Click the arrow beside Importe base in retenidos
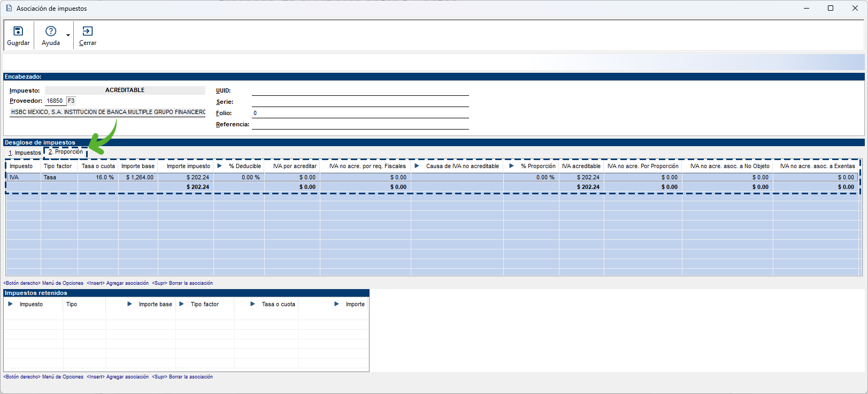 [129, 304]
